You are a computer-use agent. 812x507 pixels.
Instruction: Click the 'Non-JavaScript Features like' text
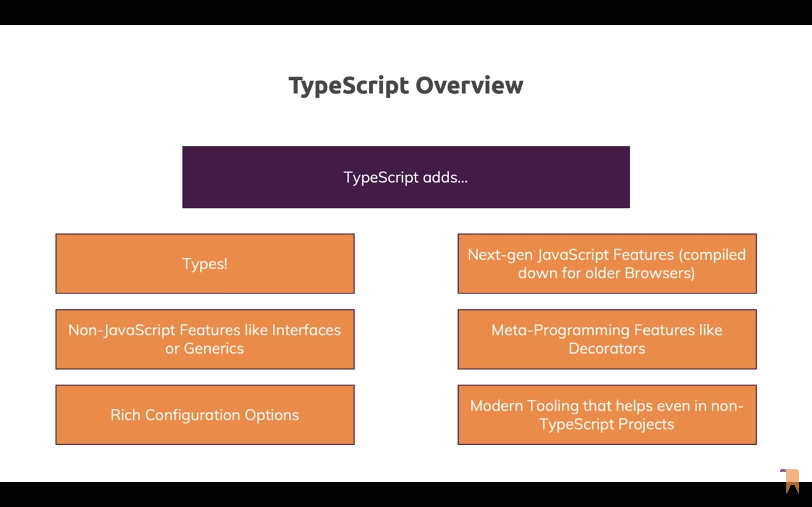[168, 330]
